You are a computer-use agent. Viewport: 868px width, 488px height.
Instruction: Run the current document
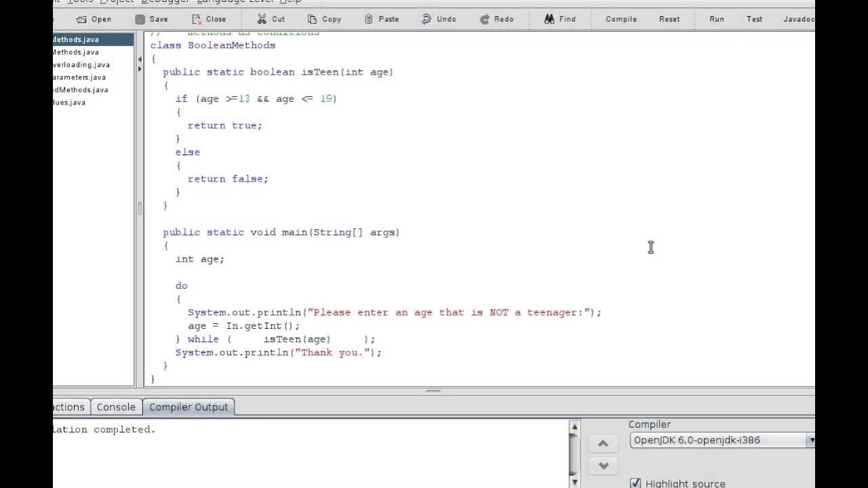[717, 19]
